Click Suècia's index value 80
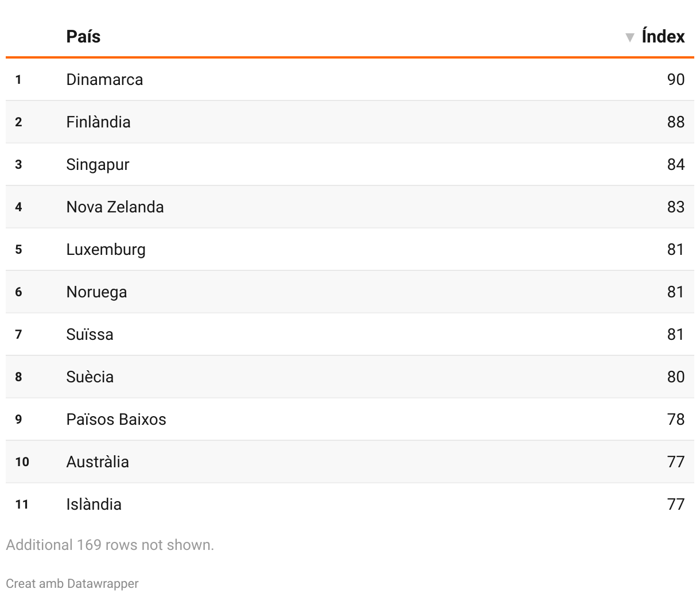Image resolution: width=700 pixels, height=597 pixels. pos(675,377)
